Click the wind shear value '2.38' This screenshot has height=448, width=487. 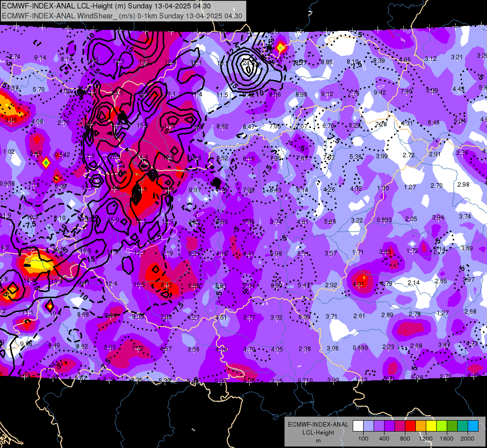[304, 349]
